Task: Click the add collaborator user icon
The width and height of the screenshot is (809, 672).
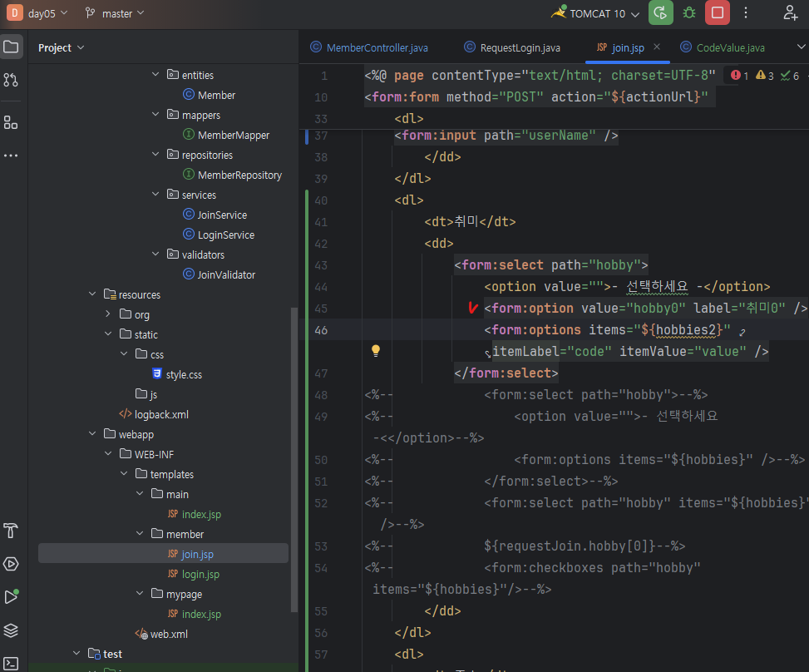Action: click(790, 13)
